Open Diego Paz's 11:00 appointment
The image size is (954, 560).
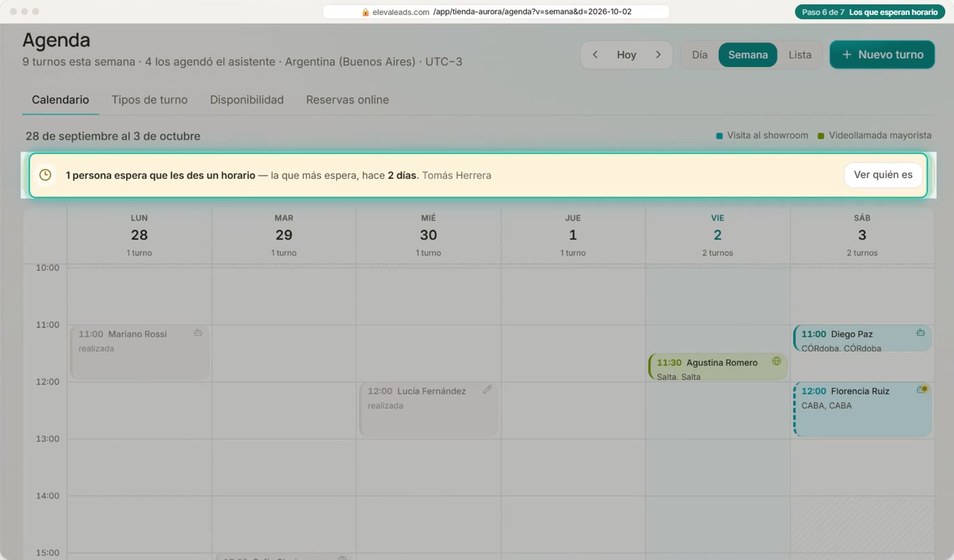(x=862, y=338)
